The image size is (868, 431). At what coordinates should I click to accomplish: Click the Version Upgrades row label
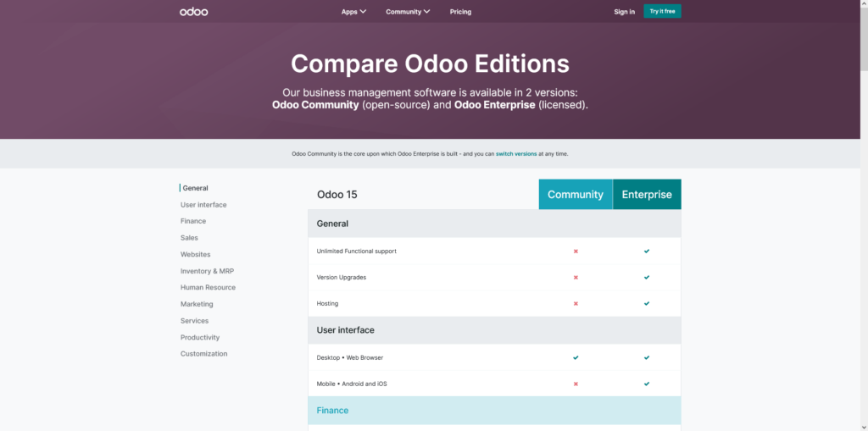[x=341, y=277]
